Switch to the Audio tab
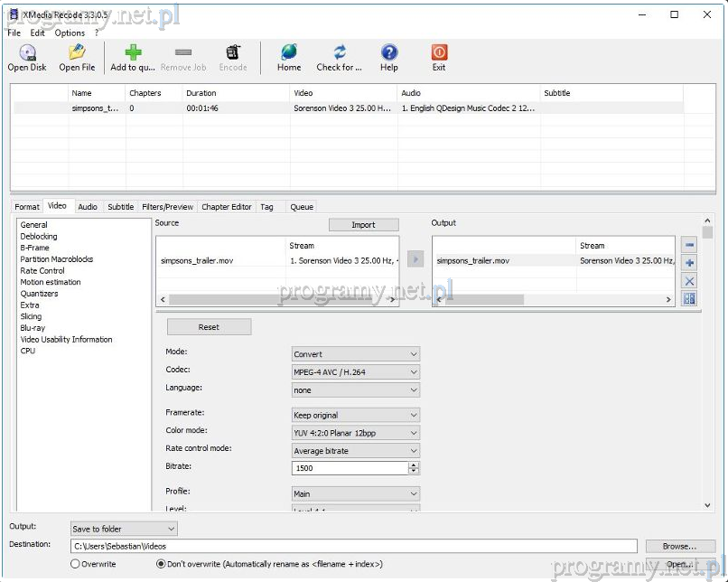Image resolution: width=728 pixels, height=582 pixels. pyautogui.click(x=88, y=207)
